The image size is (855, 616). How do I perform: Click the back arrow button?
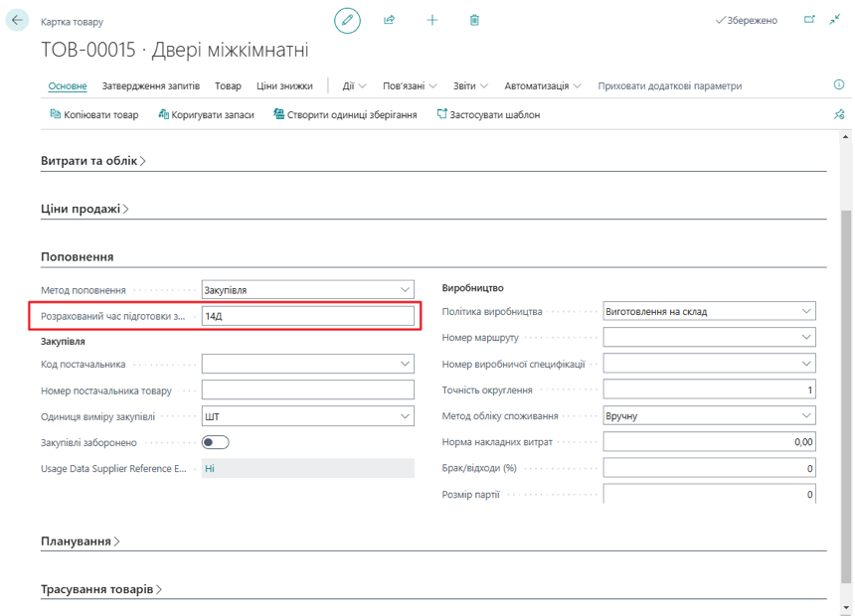[x=17, y=20]
